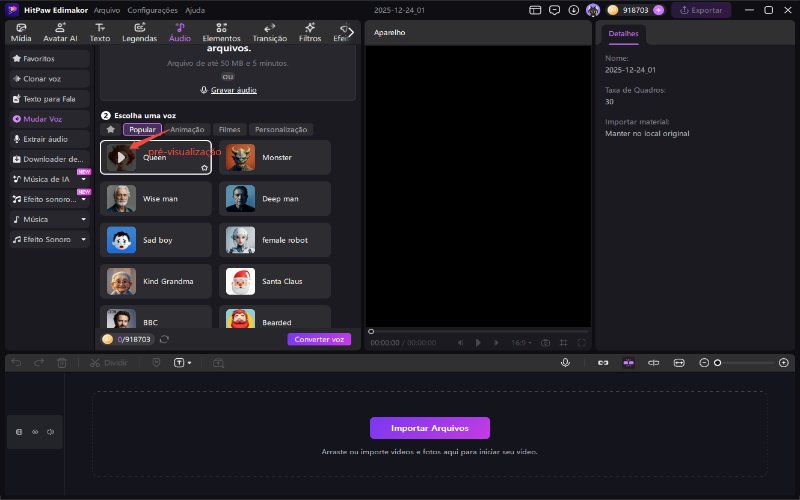Switch to the Detalhes tab
The height and width of the screenshot is (500, 800).
623,34
